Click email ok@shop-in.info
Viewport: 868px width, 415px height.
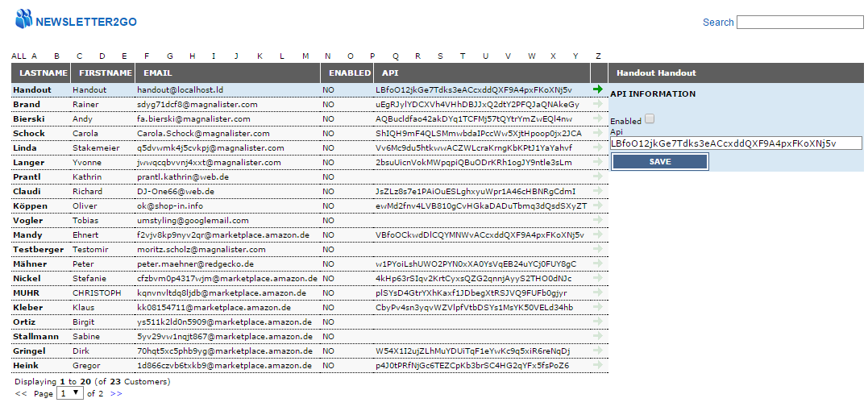click(x=170, y=205)
